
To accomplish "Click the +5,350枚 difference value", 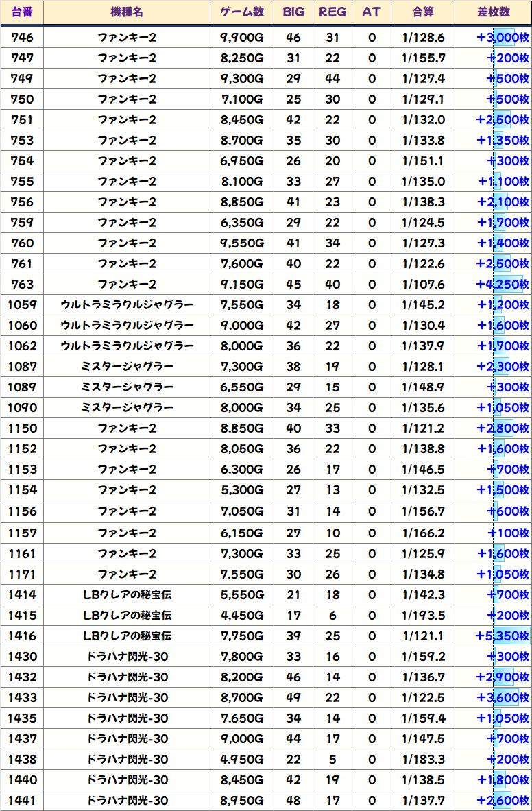I will coord(503,636).
